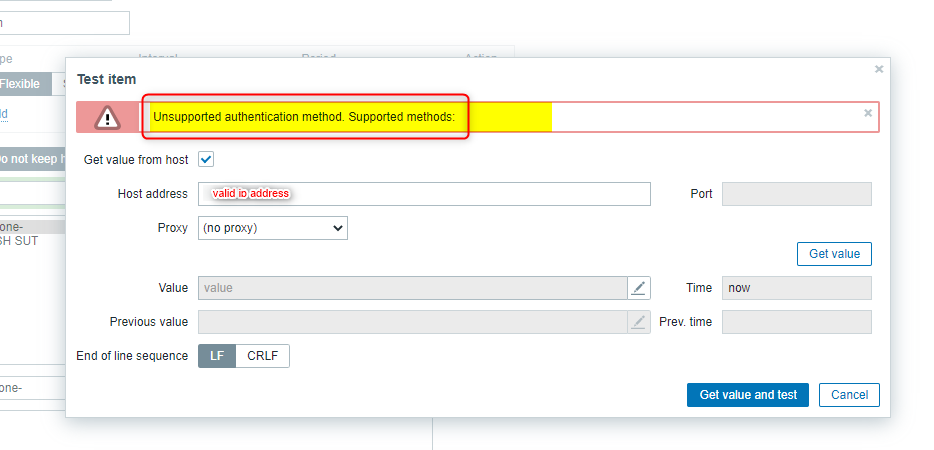Click the Previous value pencil icon
The image size is (934, 450).
[639, 322]
